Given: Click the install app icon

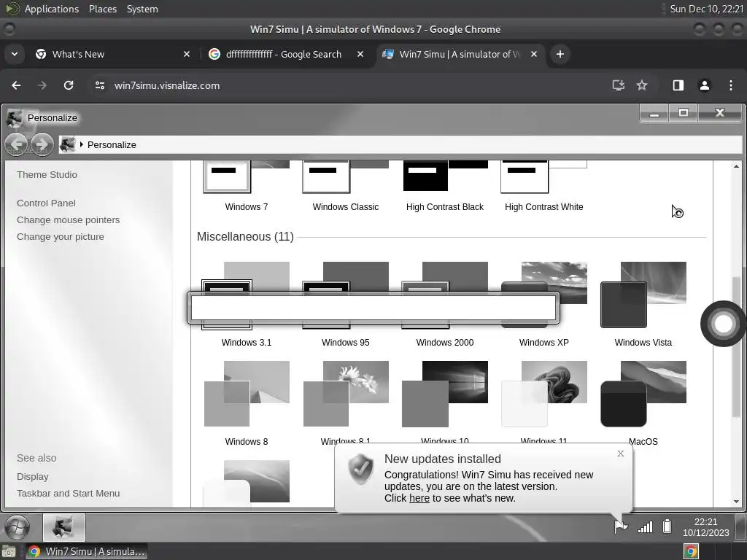Looking at the screenshot, I should tap(619, 85).
